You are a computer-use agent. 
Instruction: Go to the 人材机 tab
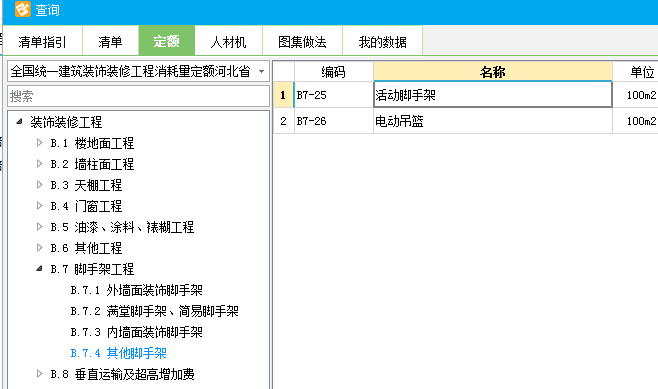click(228, 41)
